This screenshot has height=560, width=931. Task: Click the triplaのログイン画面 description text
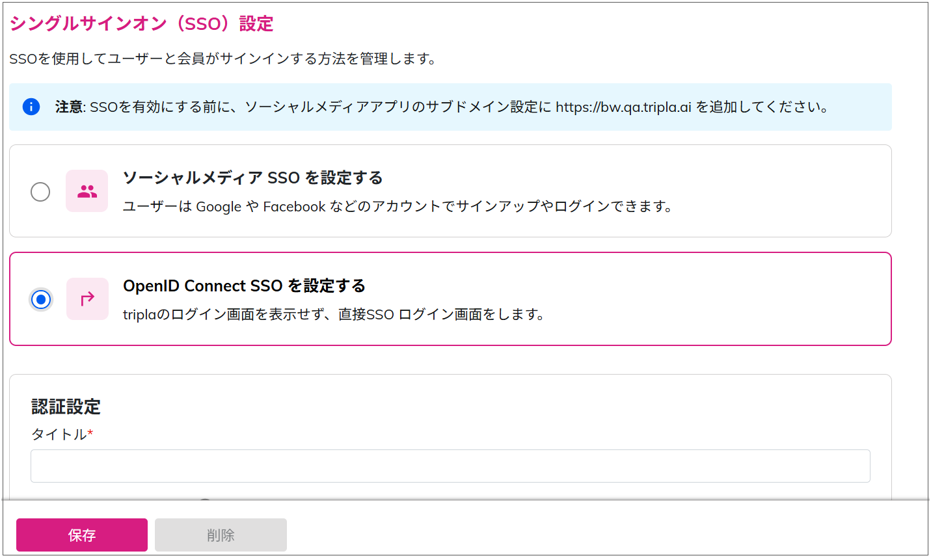333,315
